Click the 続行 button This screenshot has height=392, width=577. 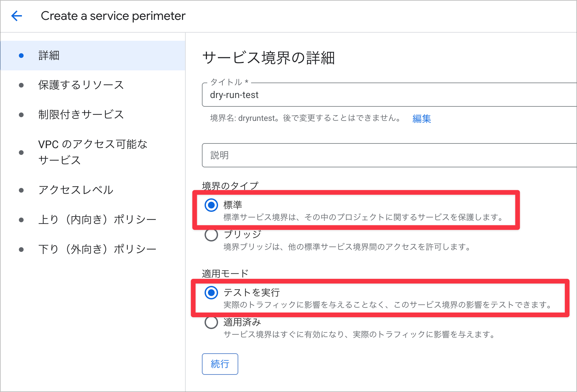click(x=220, y=364)
